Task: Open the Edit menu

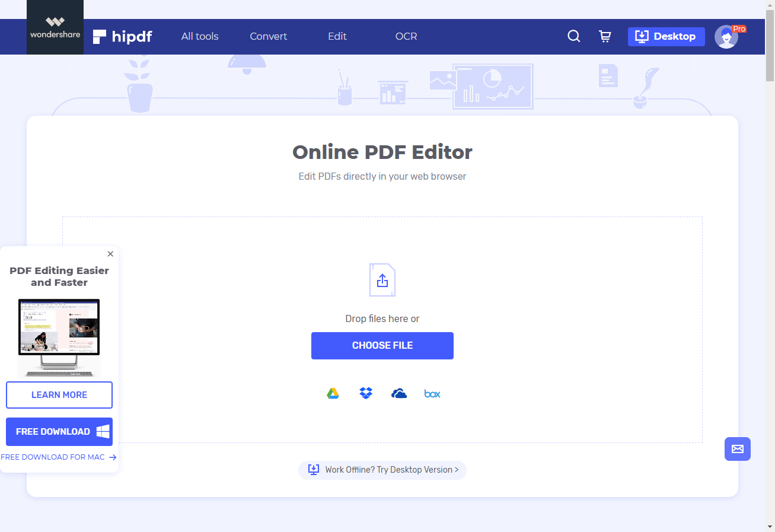Action: (x=337, y=36)
